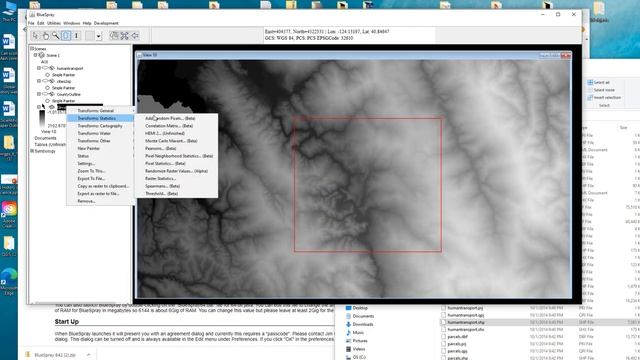Collapse the cities2zip layer node

[x=39, y=81]
